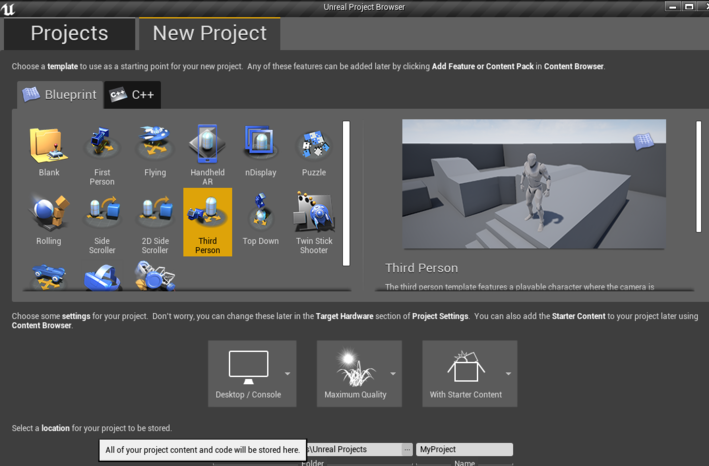The height and width of the screenshot is (466, 709).
Task: Choose the 2D Side Scroller template
Action: coord(155,222)
